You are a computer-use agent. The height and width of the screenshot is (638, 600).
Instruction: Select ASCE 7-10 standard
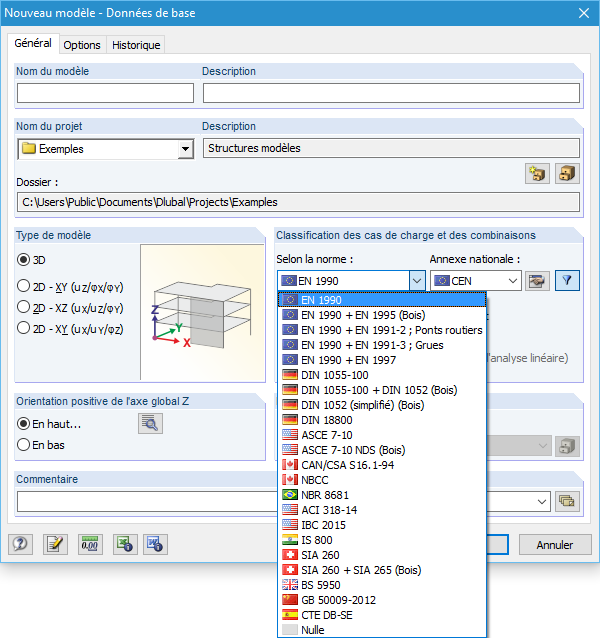point(382,435)
